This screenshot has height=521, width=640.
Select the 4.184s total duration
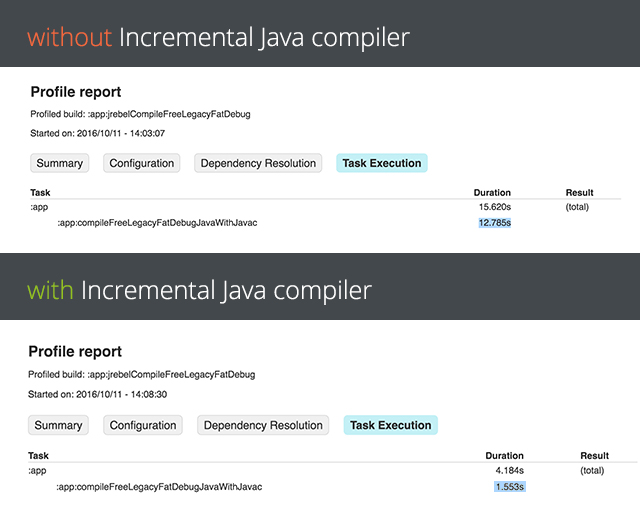coord(510,469)
